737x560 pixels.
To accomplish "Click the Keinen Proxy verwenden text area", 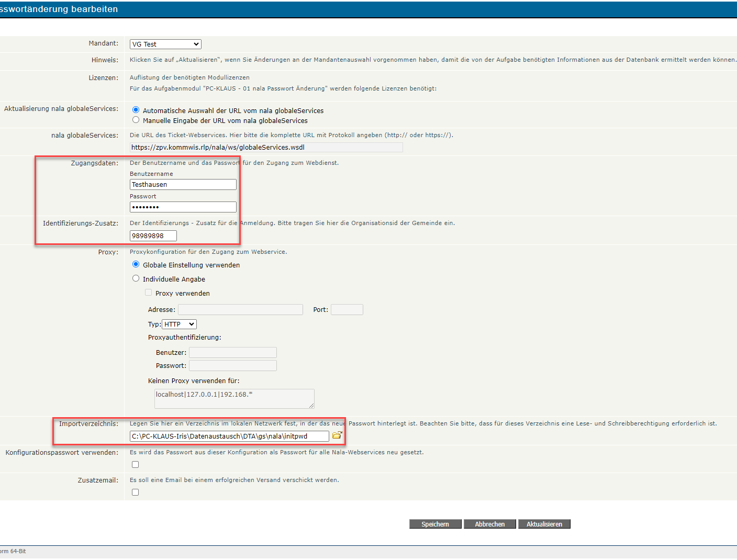I will pyautogui.click(x=234, y=399).
